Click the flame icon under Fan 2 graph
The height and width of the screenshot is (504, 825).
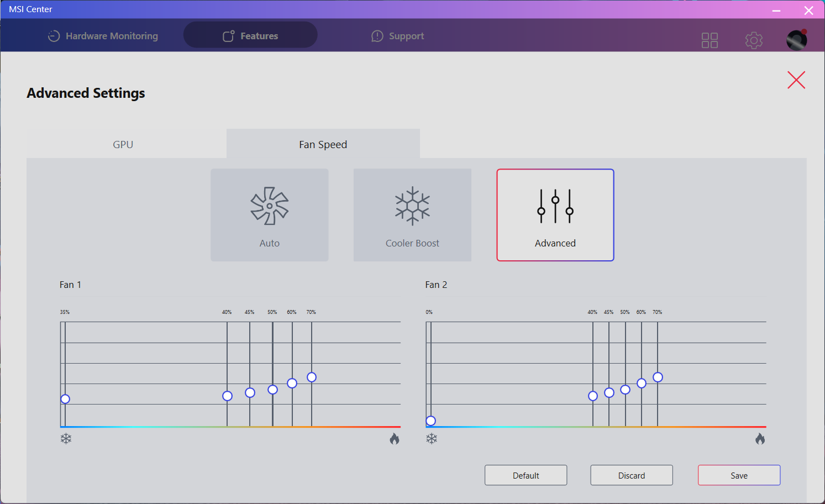coord(760,439)
